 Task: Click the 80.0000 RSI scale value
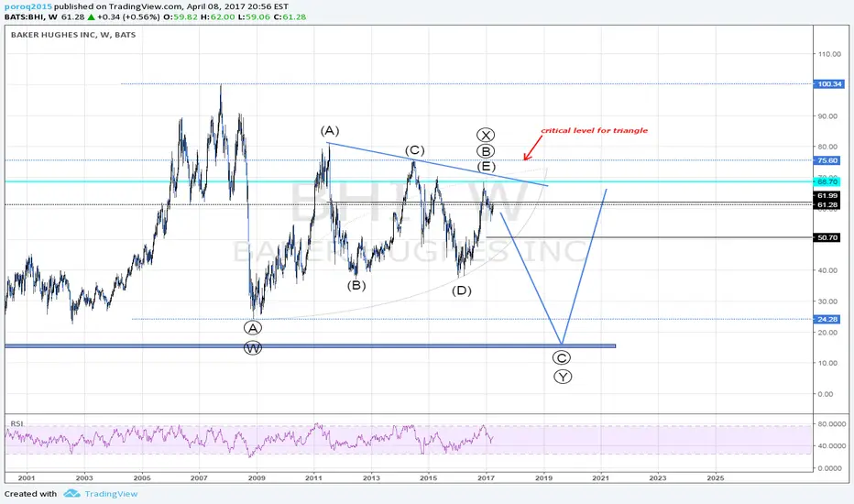click(831, 423)
